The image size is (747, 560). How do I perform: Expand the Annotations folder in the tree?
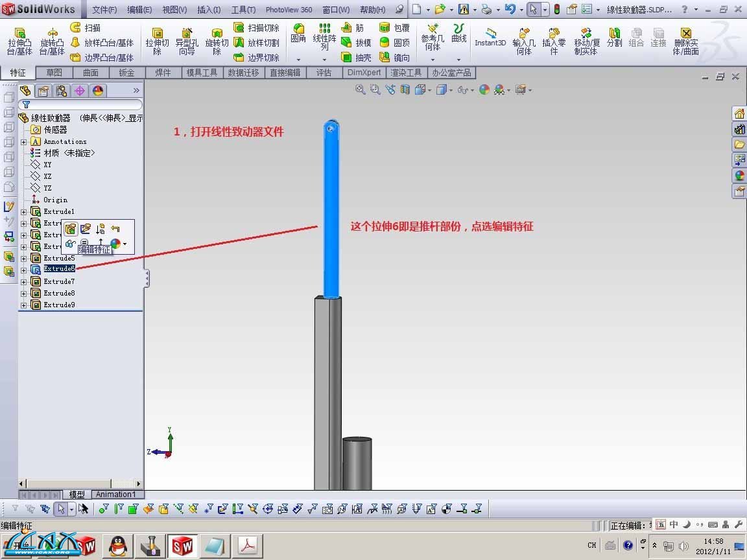point(24,142)
